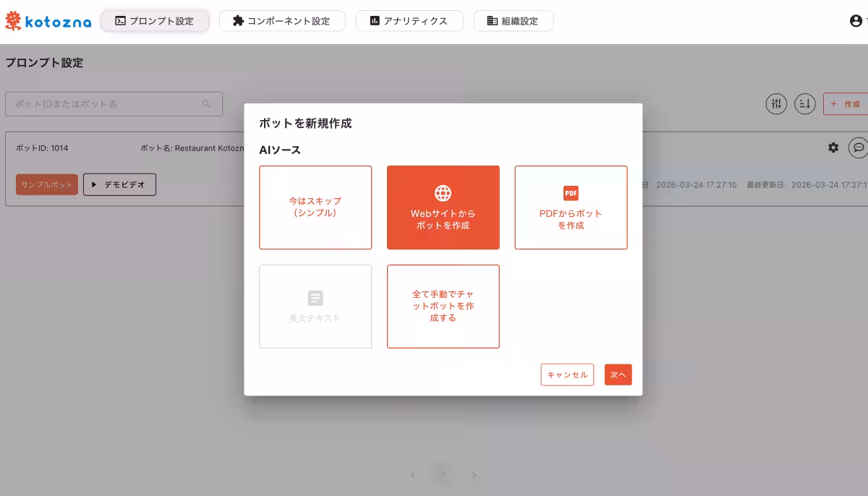Cancel the dialog with キャンセル
This screenshot has height=496, width=868.
567,375
